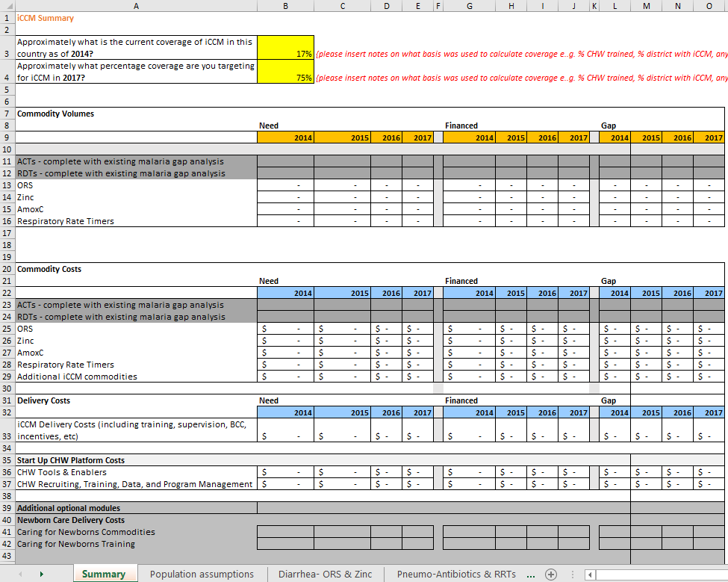This screenshot has height=582, width=728.
Task: Click the column B header
Action: [285, 5]
